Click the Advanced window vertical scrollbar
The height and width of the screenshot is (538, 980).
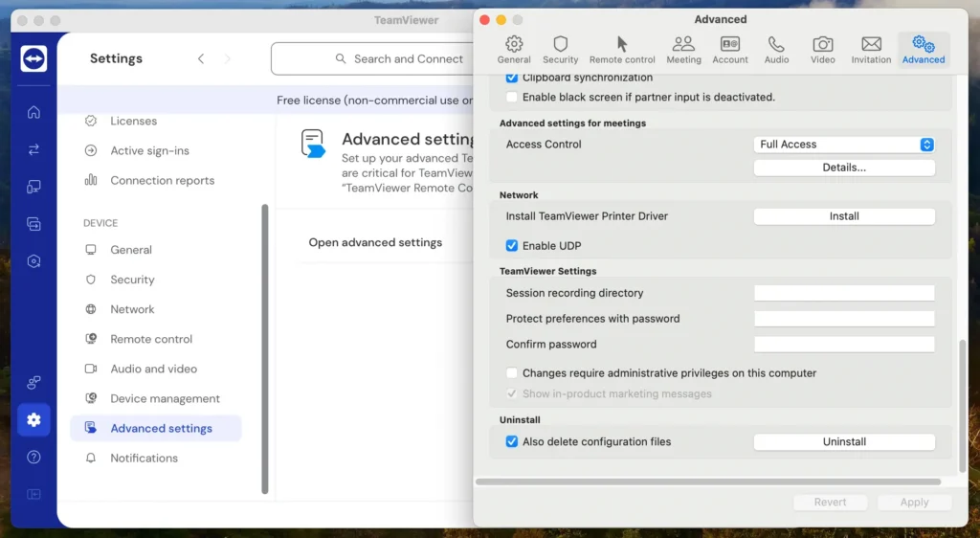(963, 406)
